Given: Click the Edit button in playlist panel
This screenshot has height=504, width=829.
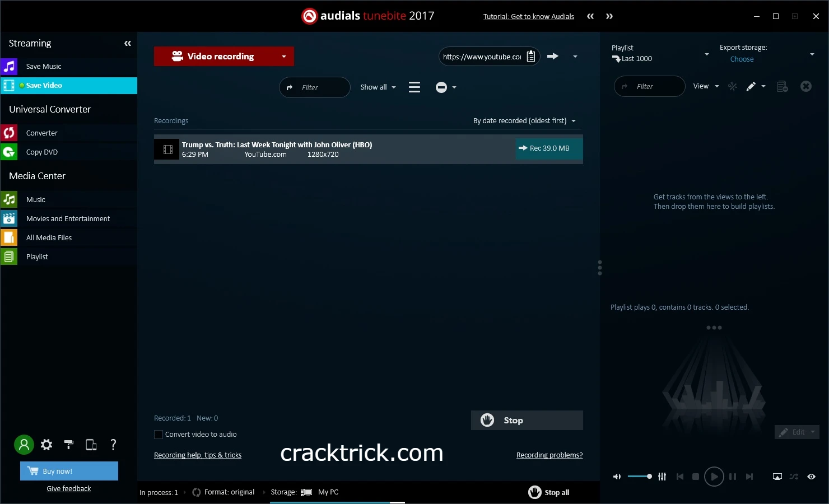Looking at the screenshot, I should point(797,432).
